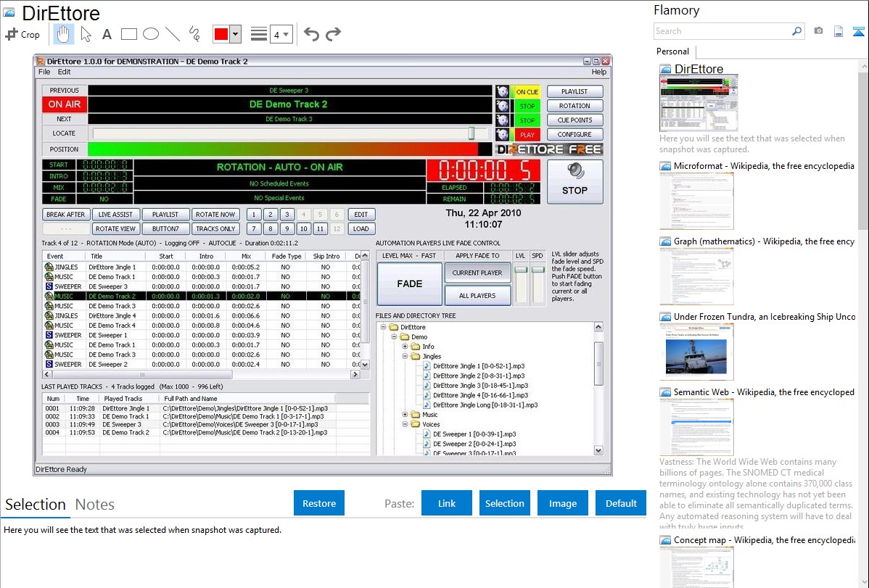869x588 pixels.
Task: Click player icon beside ON CUE
Action: coord(502,91)
